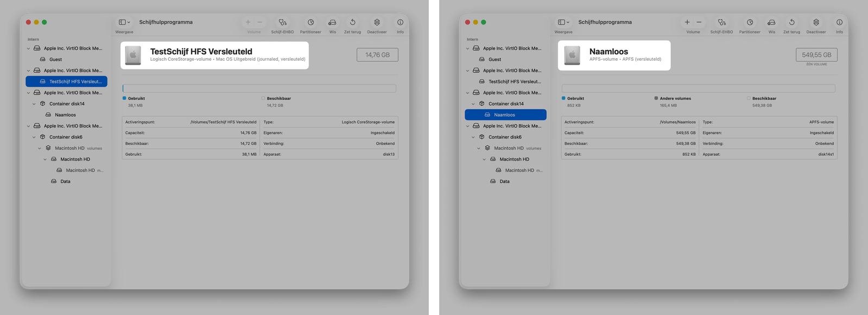Click Deactiveer icon in left TestSchijf window
The height and width of the screenshot is (315, 868).
point(377,22)
